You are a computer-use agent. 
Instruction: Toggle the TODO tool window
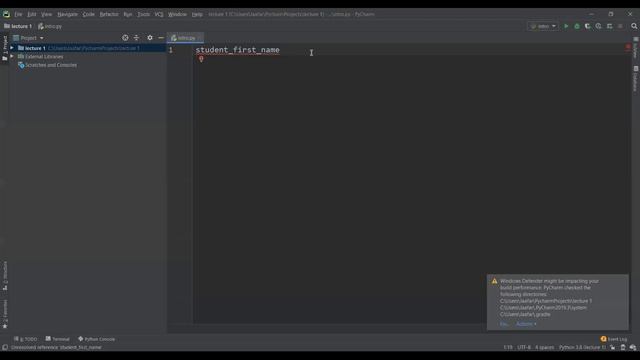click(x=25, y=339)
